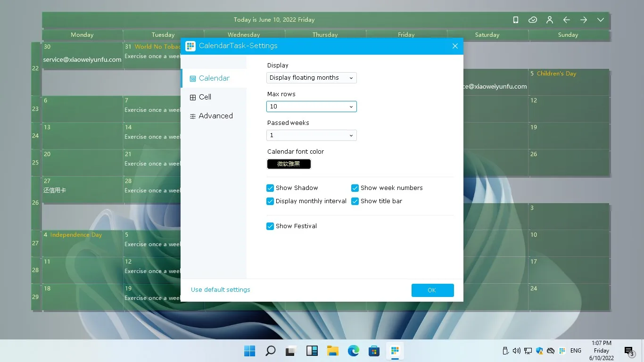
Task: Click the Calendar font color swatch
Action: 289,164
